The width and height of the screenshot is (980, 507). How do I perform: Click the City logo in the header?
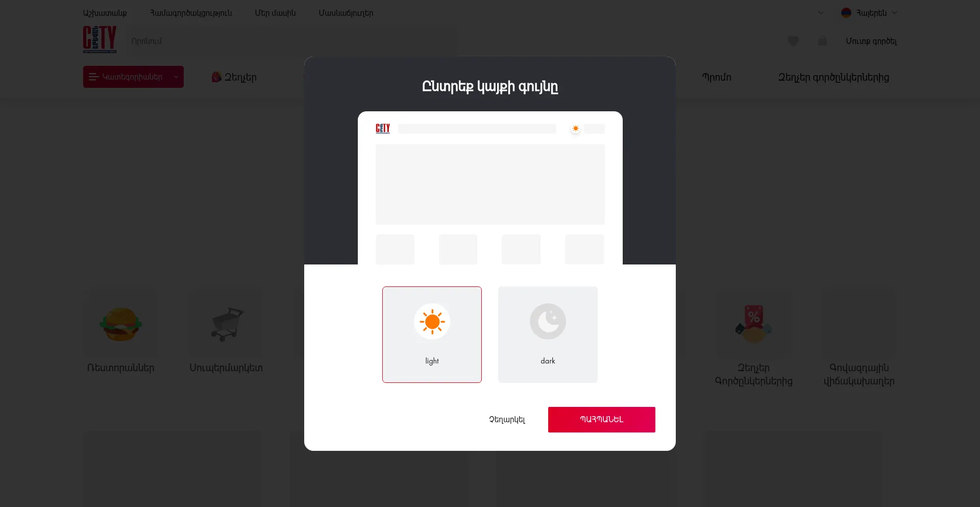coord(100,39)
